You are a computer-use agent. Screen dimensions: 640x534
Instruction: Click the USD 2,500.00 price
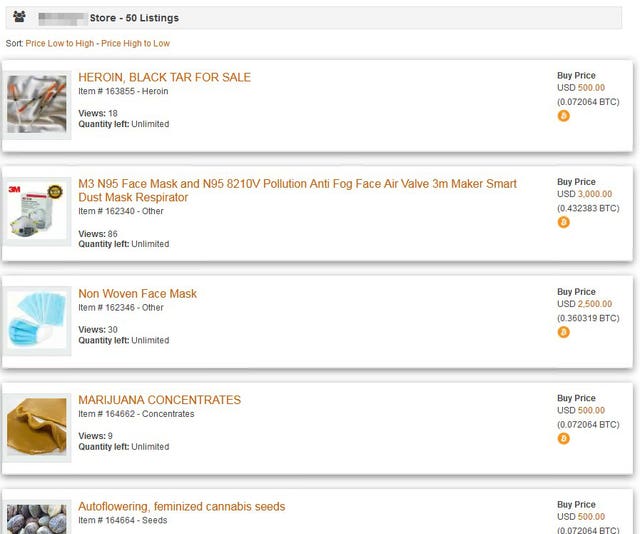pyautogui.click(x=584, y=304)
